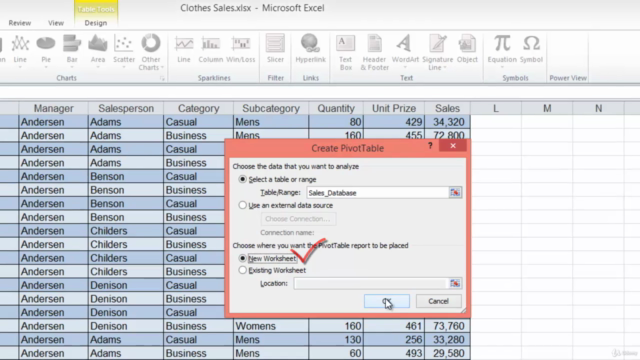
Task: Click the Womens subcategory cell
Action: 271,326
